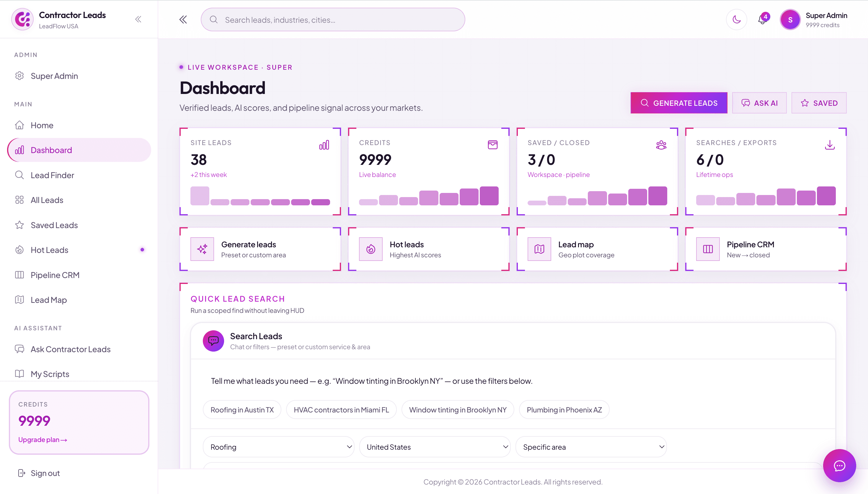Screen dimensions: 868x494
Task: Select 'Window tinting in Brooklyn NY' chip
Action: click(458, 409)
